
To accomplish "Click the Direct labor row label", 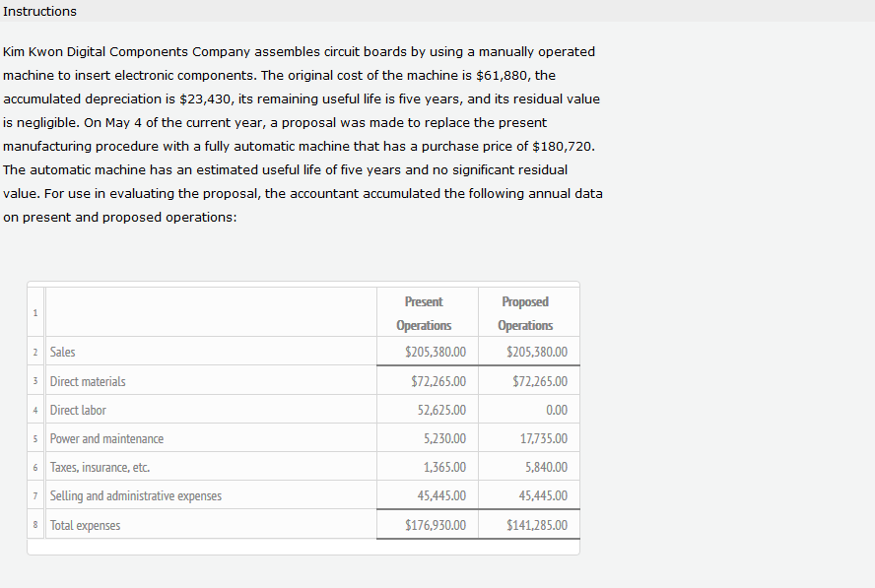I will 78,410.
